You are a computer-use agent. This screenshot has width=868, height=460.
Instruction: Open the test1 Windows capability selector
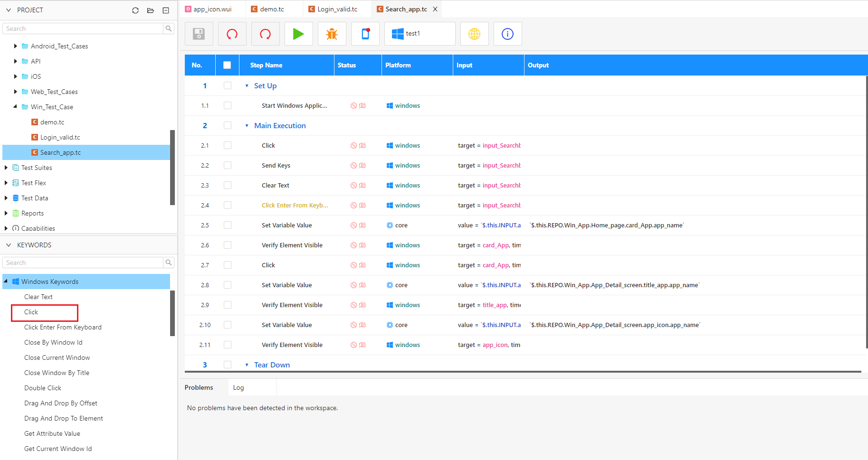click(x=420, y=34)
